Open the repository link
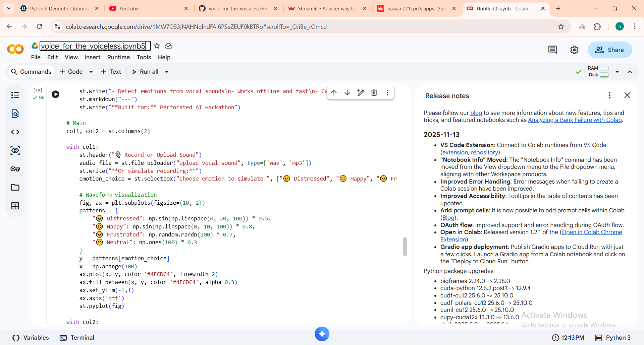Screen dimensions: 644x345 click(x=484, y=152)
